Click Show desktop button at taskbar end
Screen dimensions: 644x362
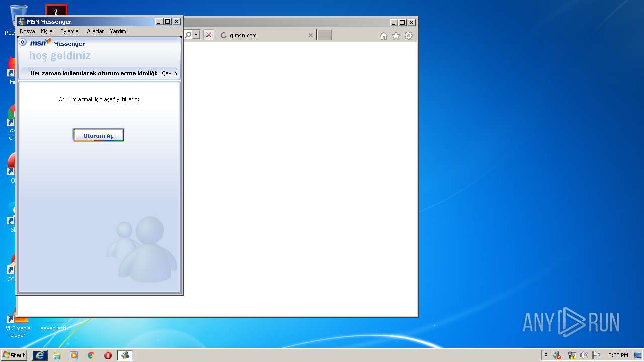638,355
